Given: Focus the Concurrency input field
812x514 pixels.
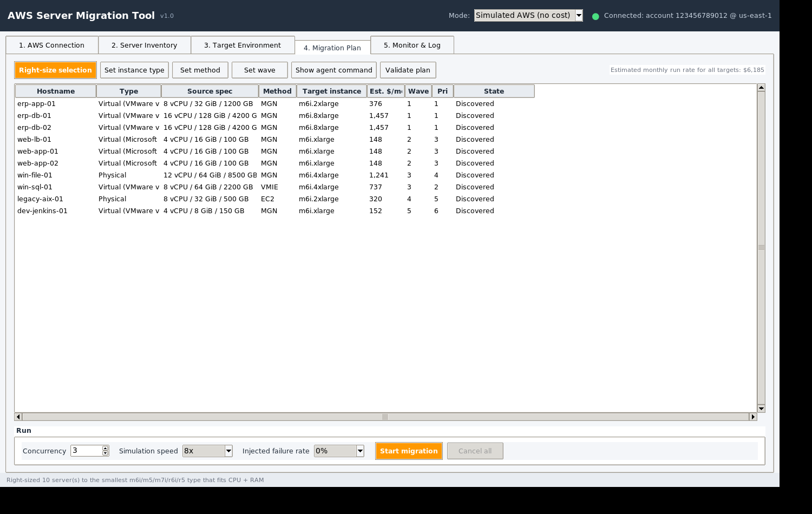Looking at the screenshot, I should (86, 451).
